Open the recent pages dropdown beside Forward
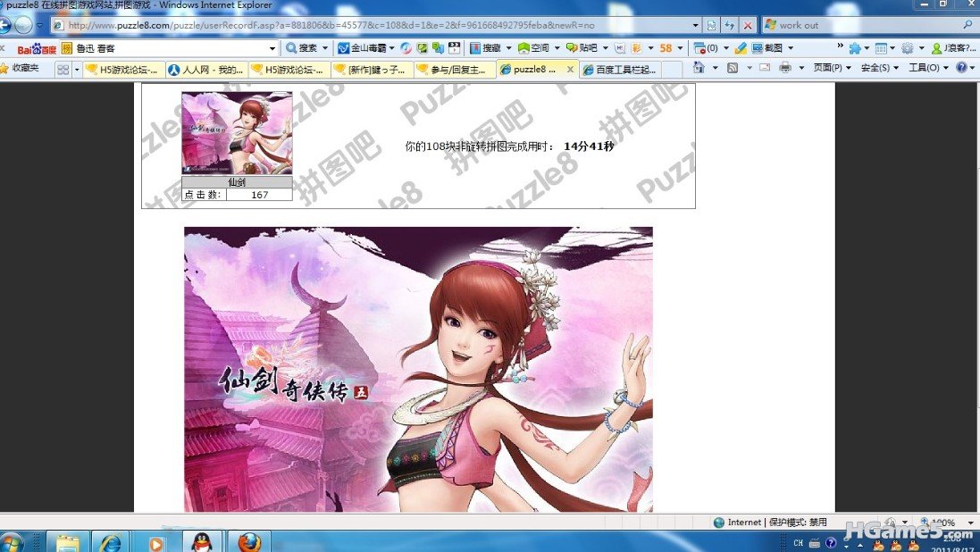Screen dimensions: 980x552 pyautogui.click(x=39, y=25)
